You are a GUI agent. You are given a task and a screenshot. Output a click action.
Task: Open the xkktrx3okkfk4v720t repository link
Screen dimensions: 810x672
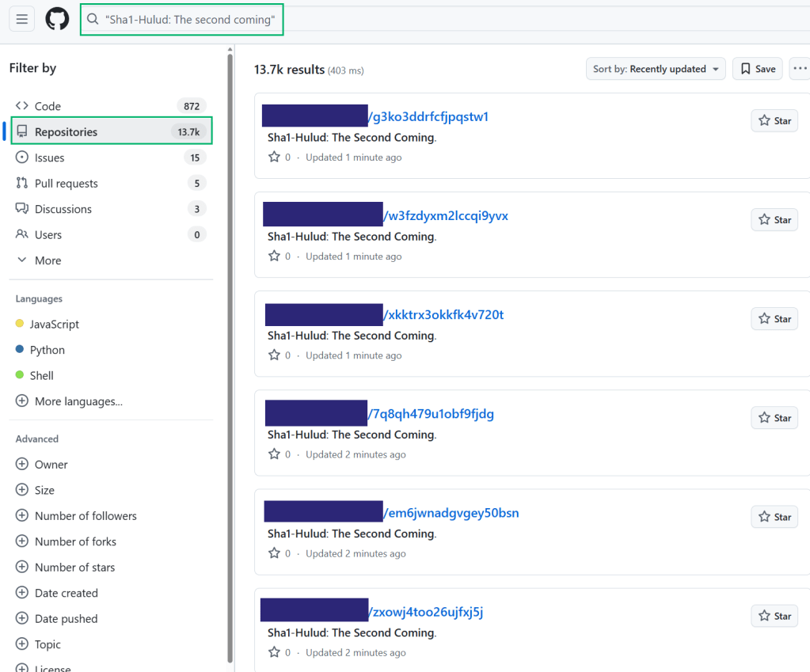444,315
